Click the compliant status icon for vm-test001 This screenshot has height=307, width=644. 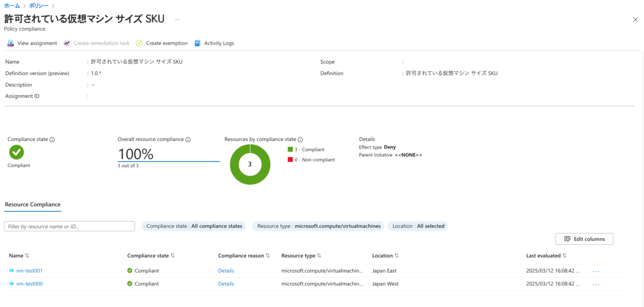pos(130,271)
